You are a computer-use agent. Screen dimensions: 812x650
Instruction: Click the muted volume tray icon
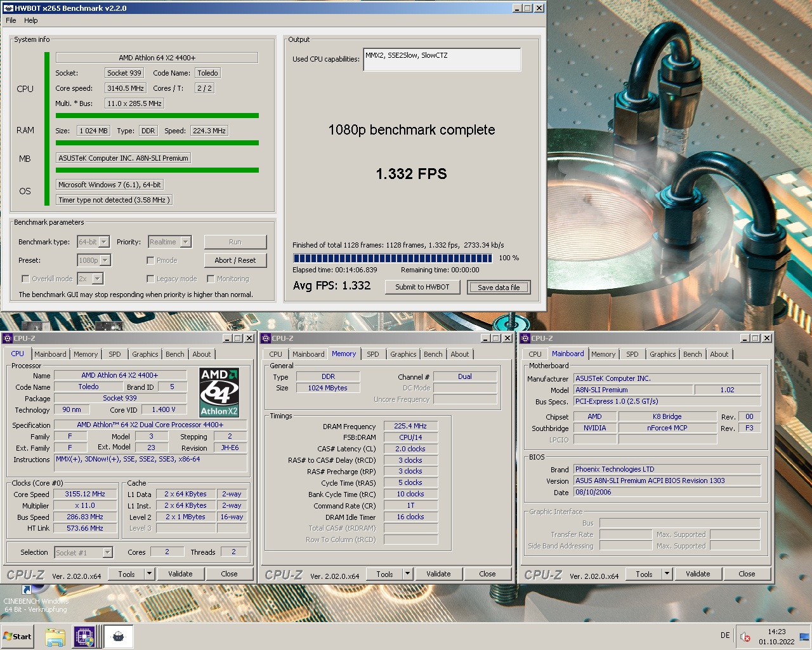[x=746, y=637]
